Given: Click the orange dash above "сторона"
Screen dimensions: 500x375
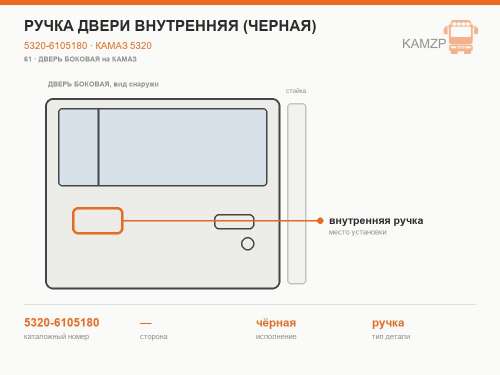Looking at the screenshot, I should (x=146, y=323).
